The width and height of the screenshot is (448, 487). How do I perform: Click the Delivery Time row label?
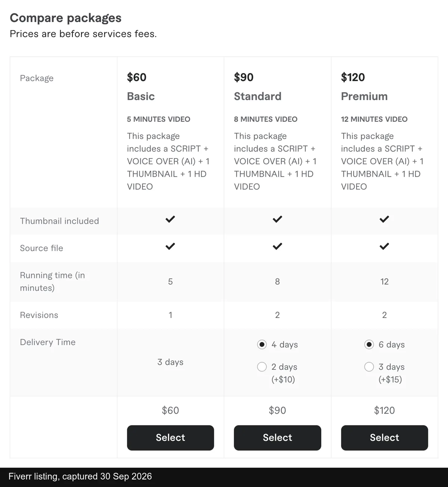pyautogui.click(x=48, y=342)
